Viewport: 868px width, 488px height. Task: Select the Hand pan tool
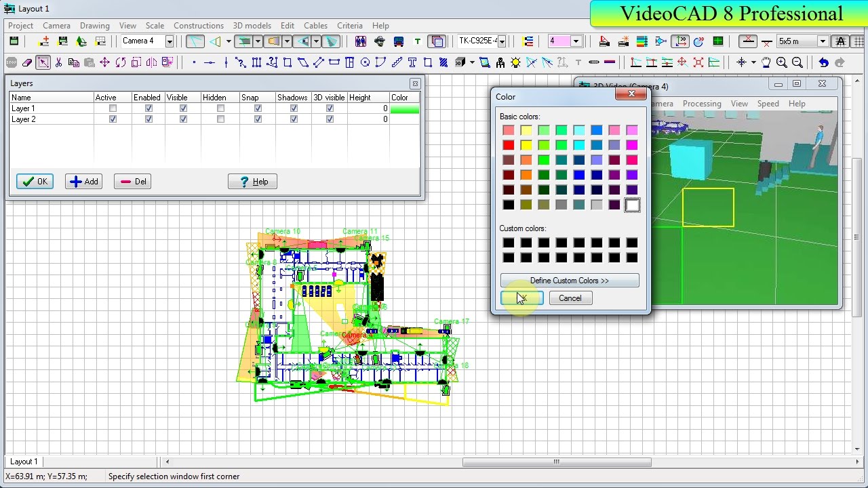[766, 62]
